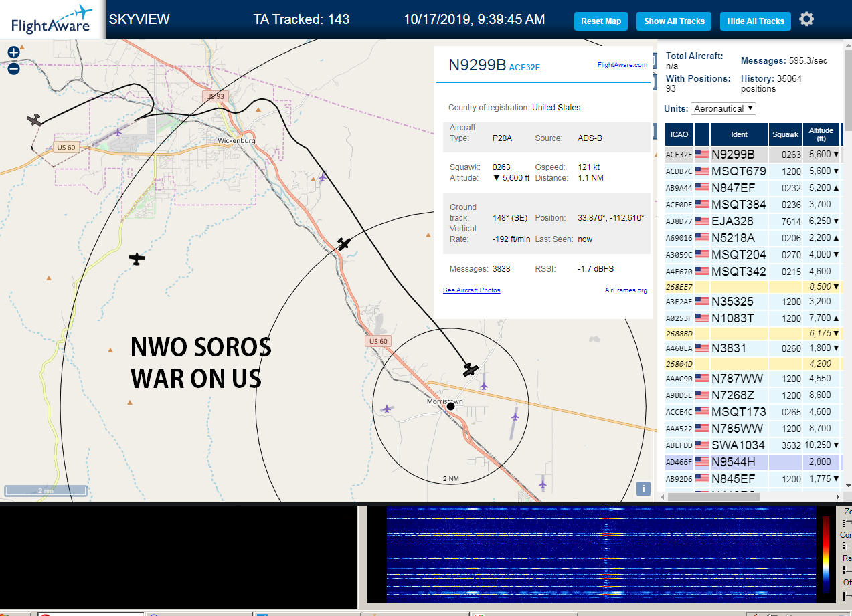The width and height of the screenshot is (852, 616).
Task: Sort table by ICAO column header
Action: (x=679, y=134)
